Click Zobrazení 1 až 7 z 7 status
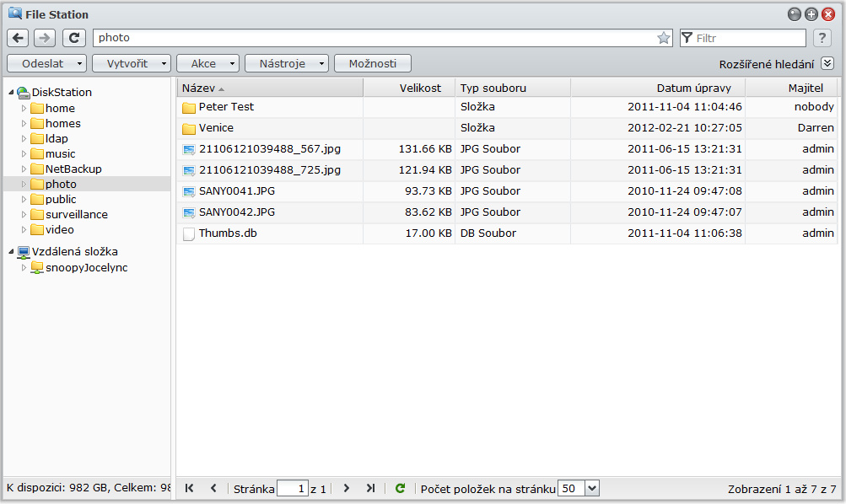Image resolution: width=846 pixels, height=504 pixels. pos(782,489)
